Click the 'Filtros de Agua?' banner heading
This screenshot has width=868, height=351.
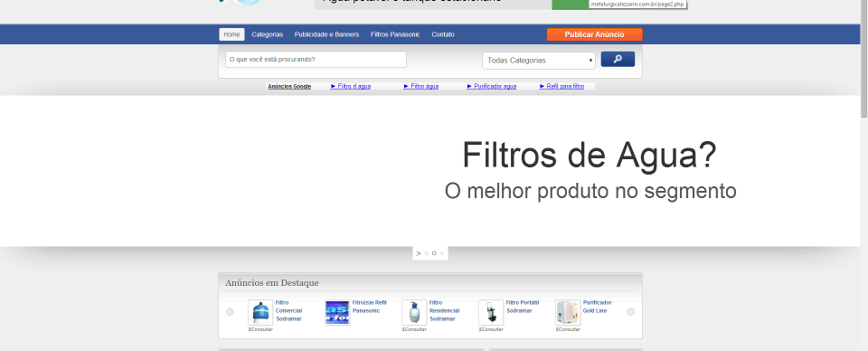[590, 155]
